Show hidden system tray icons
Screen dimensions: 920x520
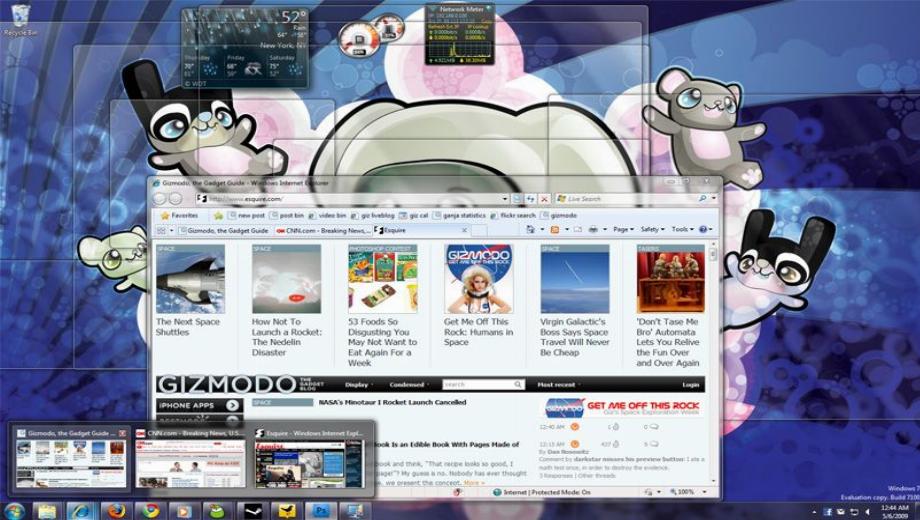tap(814, 512)
